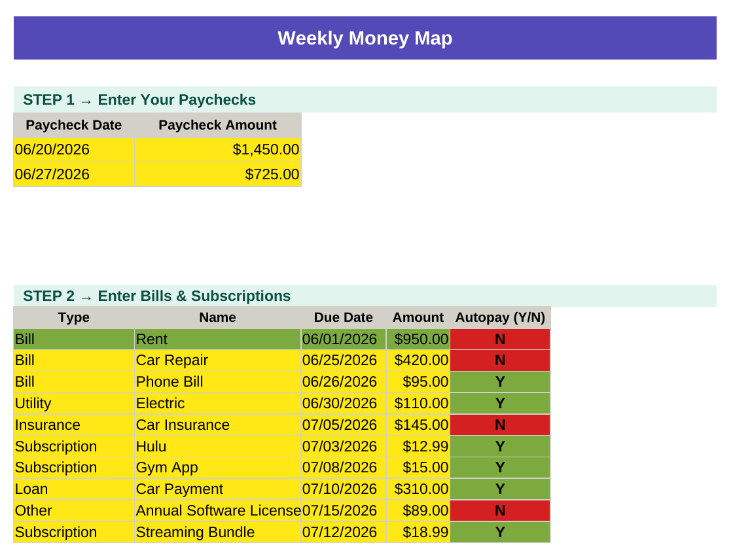
Task: Select amount cell $18.99
Action: click(418, 532)
